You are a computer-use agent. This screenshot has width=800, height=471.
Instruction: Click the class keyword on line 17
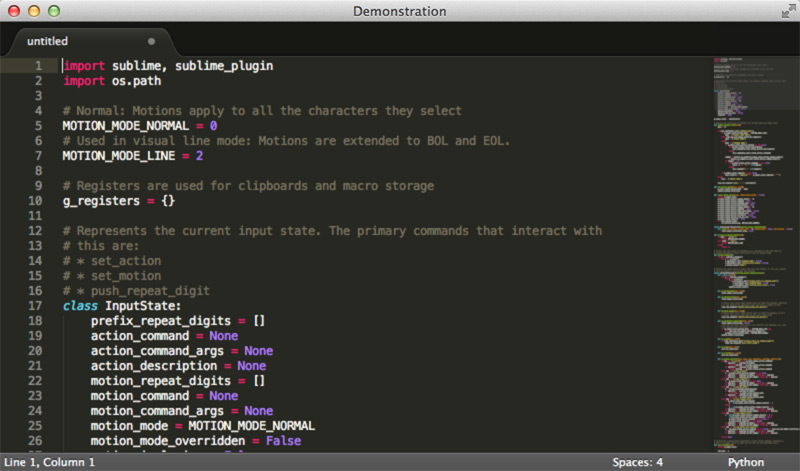pos(80,306)
